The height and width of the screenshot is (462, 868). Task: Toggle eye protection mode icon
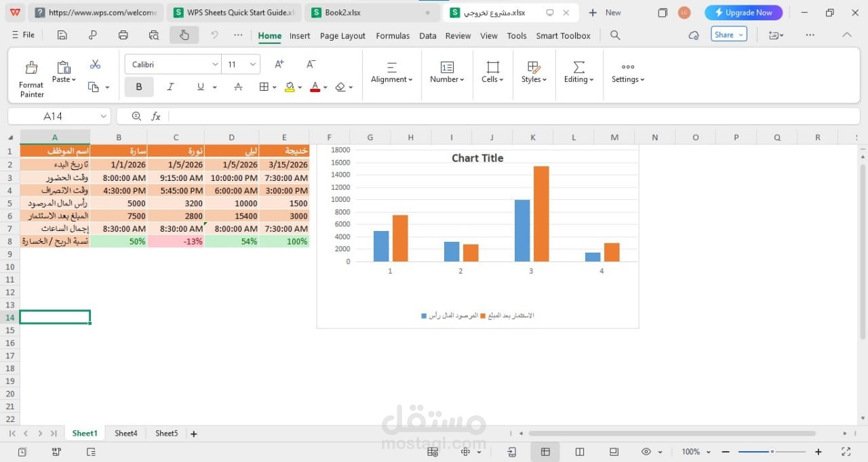tap(646, 452)
